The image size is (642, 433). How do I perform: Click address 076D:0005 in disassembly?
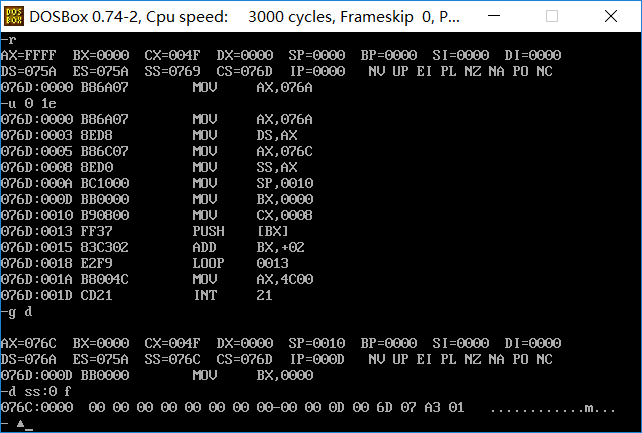pos(36,151)
